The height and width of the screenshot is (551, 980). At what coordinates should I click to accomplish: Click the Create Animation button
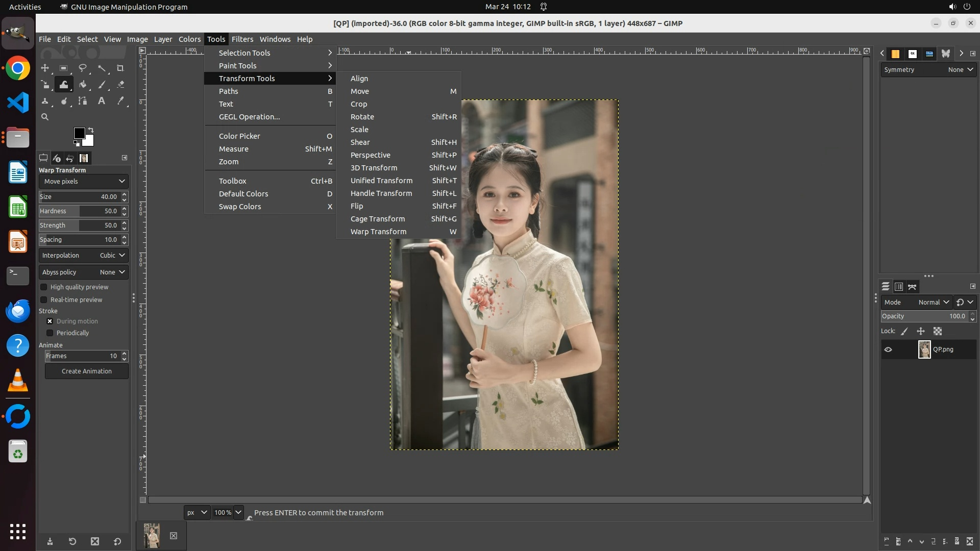click(86, 371)
